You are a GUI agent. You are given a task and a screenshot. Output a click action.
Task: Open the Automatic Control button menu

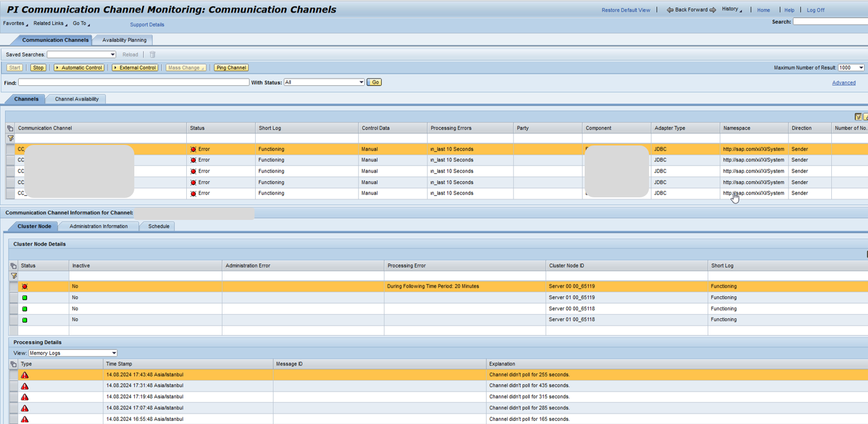coord(79,68)
